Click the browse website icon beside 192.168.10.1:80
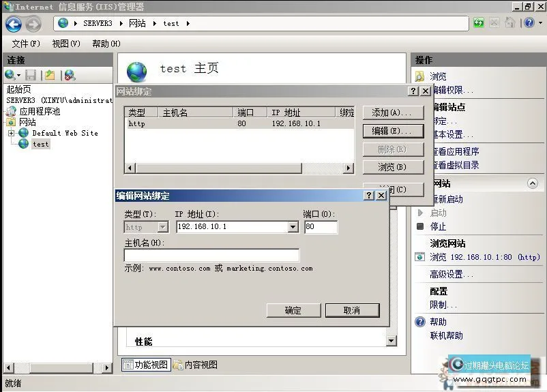 click(x=419, y=257)
